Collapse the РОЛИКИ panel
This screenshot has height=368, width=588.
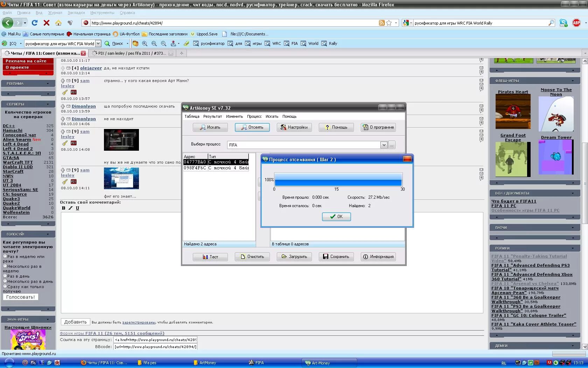573,248
